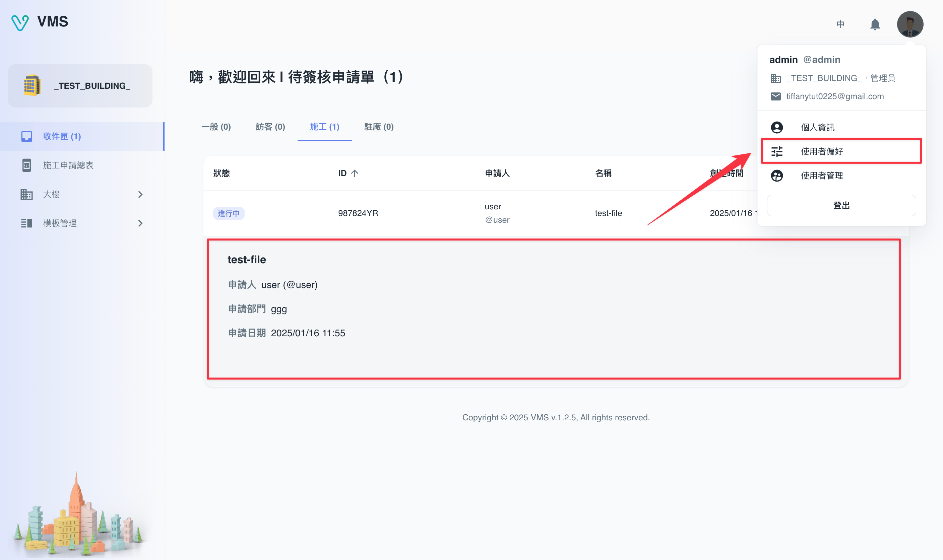Open 使用者管理 user management
This screenshot has height=560, width=943.
pos(822,176)
